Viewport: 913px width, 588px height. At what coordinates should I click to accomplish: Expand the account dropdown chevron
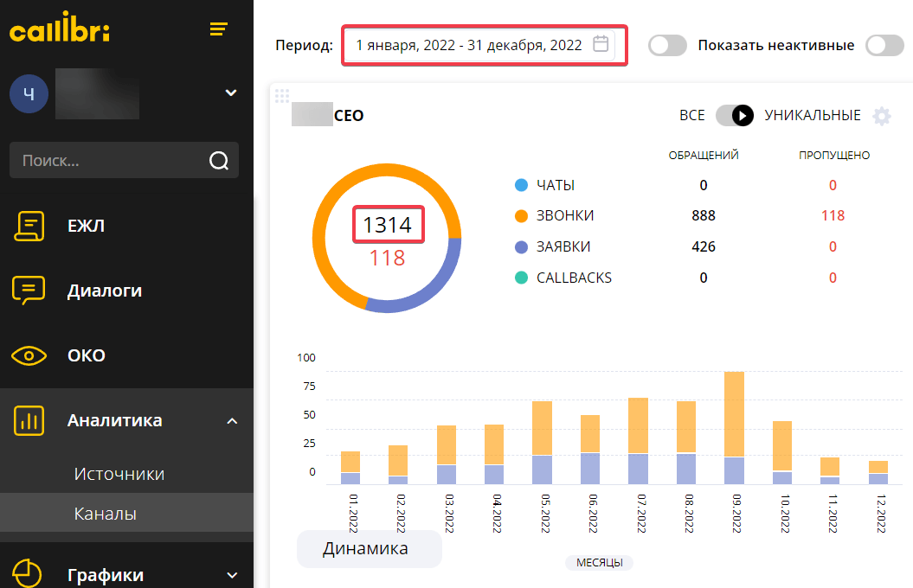point(231,93)
